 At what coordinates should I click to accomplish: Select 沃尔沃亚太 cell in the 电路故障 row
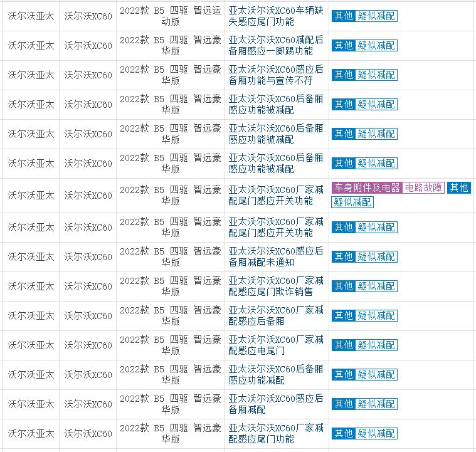pos(31,195)
